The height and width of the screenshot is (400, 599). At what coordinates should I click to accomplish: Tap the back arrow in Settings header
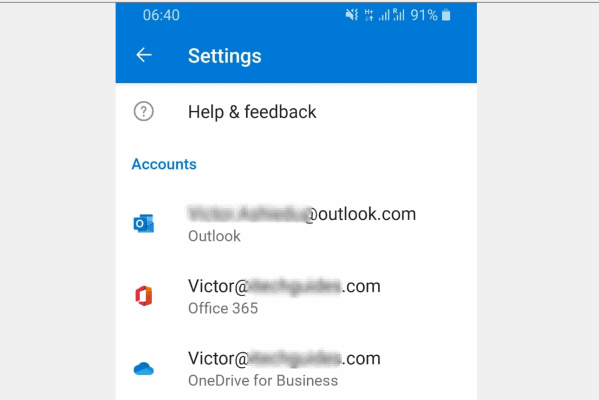(x=144, y=55)
